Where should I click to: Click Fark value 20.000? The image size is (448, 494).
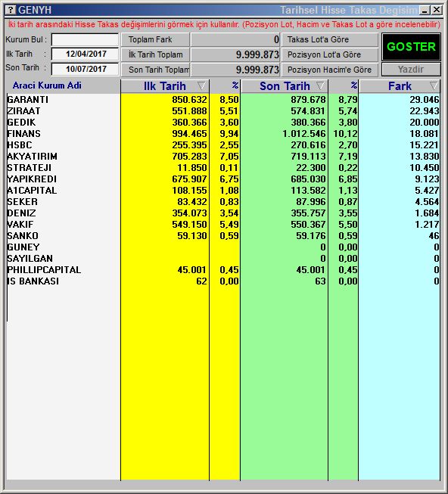pos(424,123)
